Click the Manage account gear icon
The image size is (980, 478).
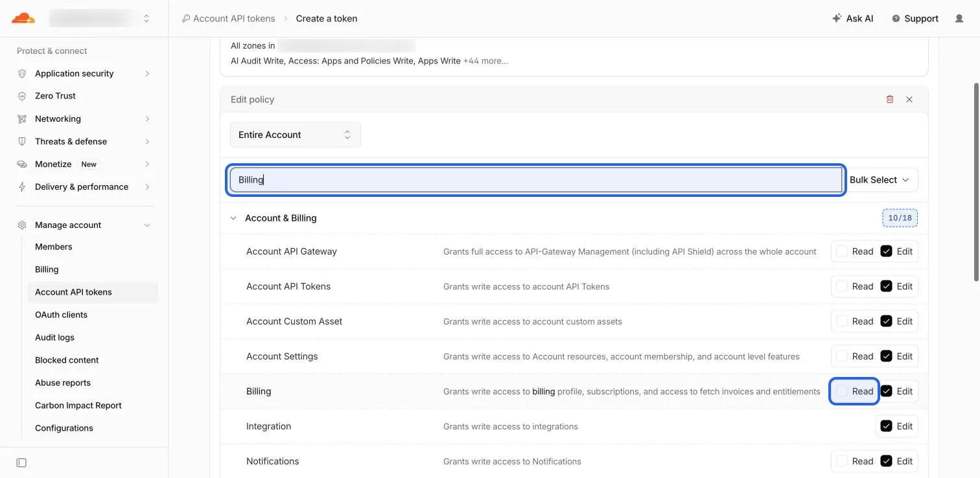pos(22,225)
